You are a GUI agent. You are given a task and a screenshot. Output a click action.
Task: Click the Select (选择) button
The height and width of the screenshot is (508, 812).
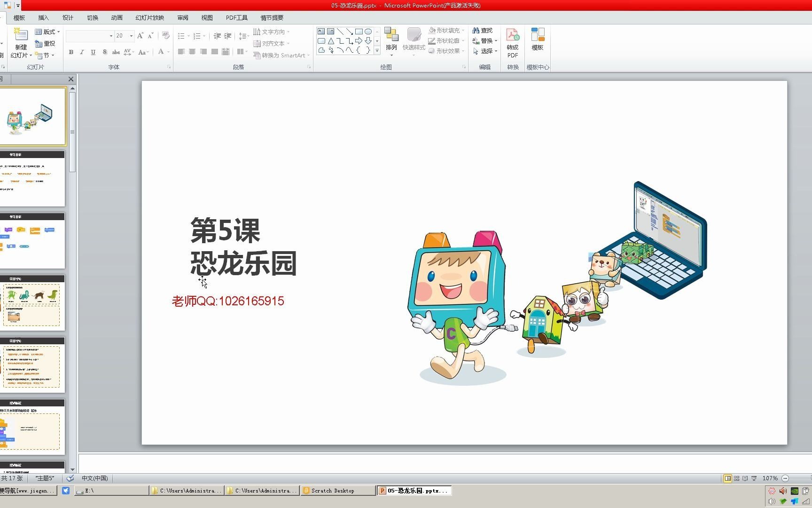pos(485,51)
